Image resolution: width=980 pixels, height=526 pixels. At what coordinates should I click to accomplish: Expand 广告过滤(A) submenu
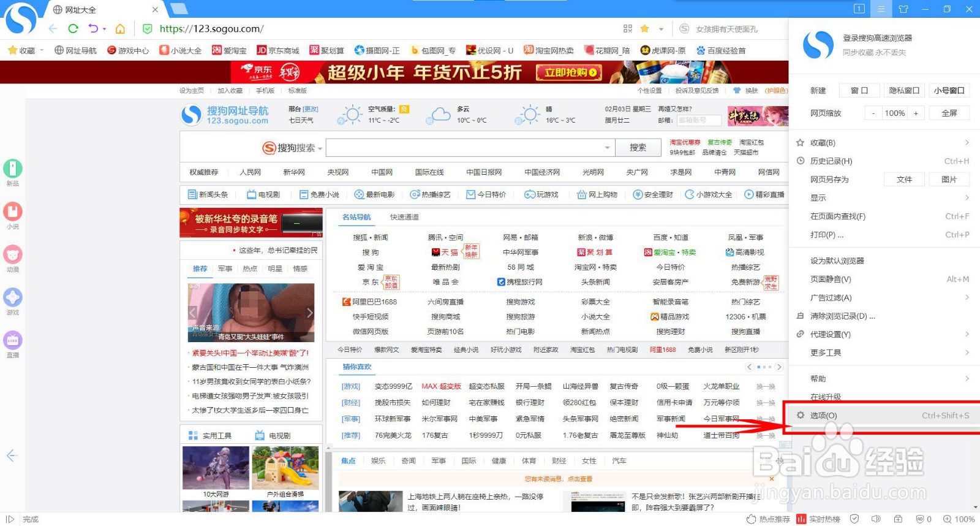click(x=967, y=297)
